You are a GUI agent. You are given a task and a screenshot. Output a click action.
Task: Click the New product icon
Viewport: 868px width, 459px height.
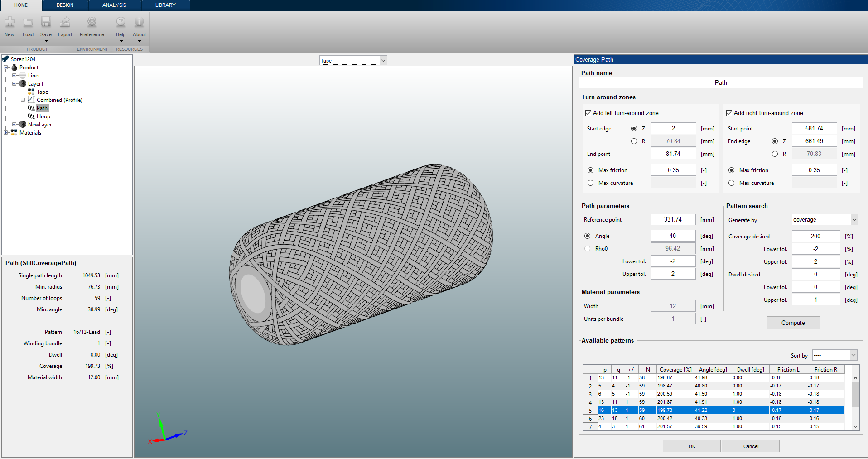10,22
